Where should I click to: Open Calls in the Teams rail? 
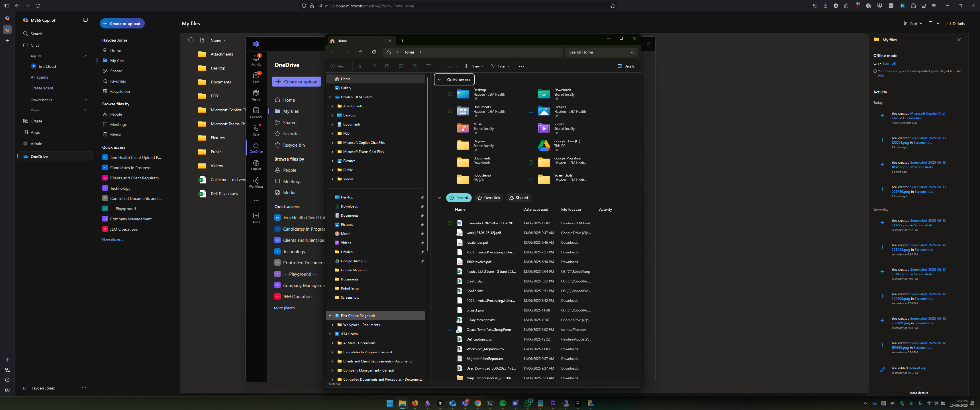(x=256, y=130)
